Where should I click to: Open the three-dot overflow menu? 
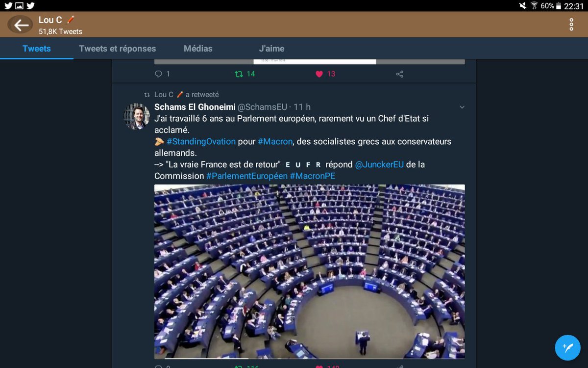click(571, 25)
